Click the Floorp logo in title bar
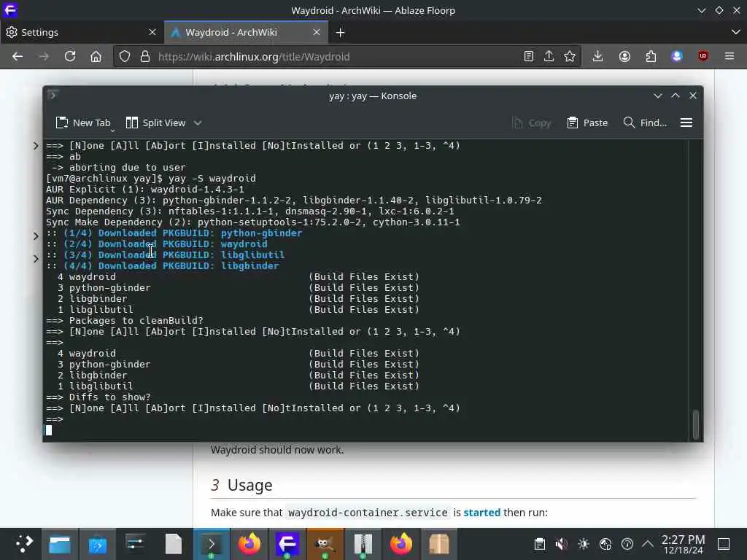The height and width of the screenshot is (560, 747). tap(10, 10)
